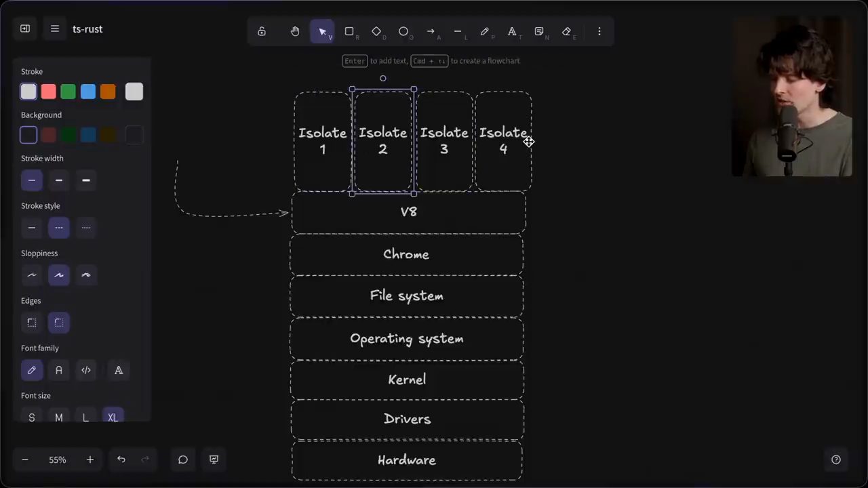Open the current background color picker

[134, 135]
